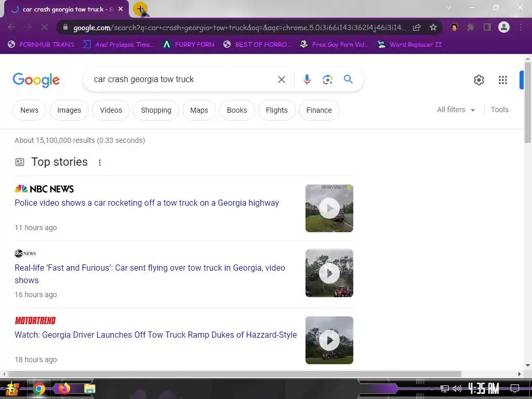Switch to the Flights results tab
Screen dimensions: 532x399
(x=276, y=110)
